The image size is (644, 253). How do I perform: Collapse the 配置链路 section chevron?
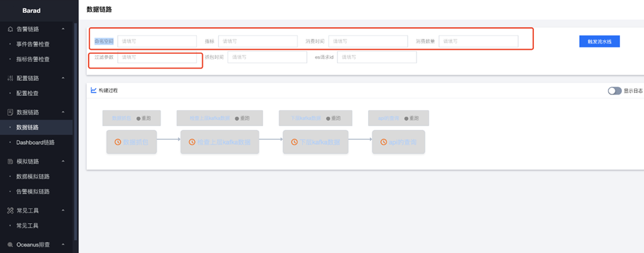point(63,78)
